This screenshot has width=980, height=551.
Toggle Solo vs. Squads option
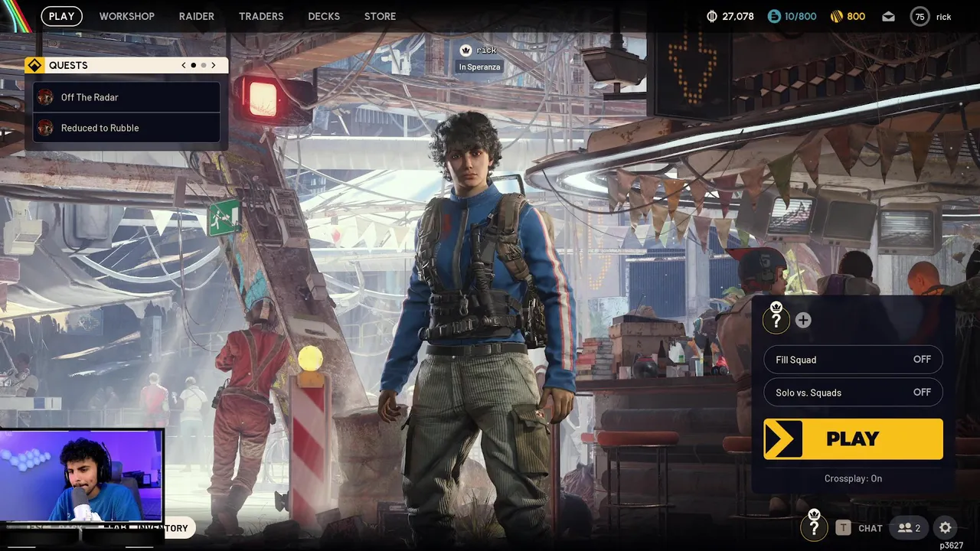click(x=853, y=393)
